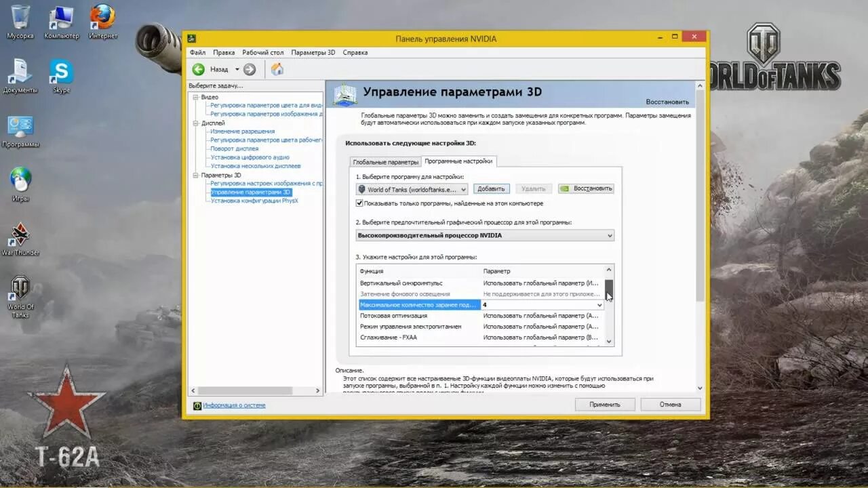
Task: Go to the Home icon in toolbar
Action: (277, 69)
